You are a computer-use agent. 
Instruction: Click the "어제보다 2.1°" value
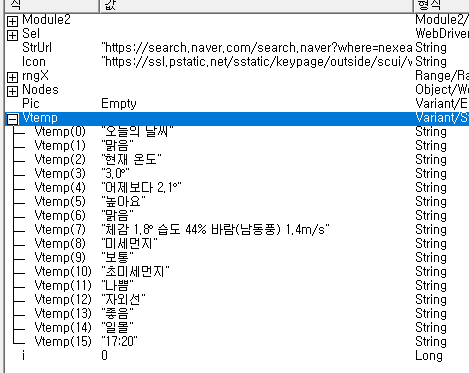tap(141, 188)
